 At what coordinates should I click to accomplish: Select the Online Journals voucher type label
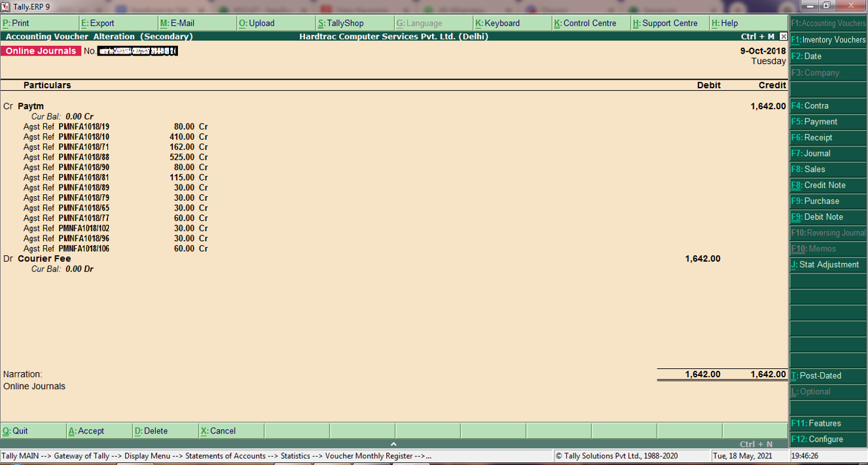[41, 51]
